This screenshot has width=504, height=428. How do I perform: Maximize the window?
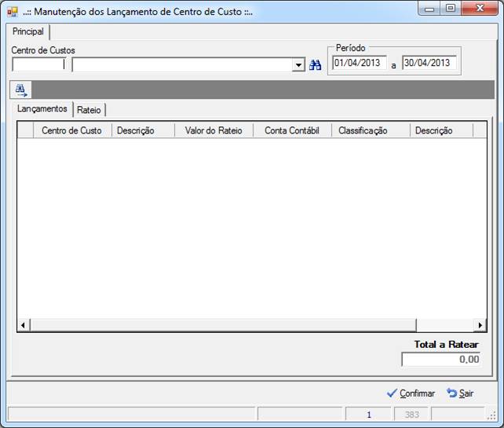pos(451,9)
